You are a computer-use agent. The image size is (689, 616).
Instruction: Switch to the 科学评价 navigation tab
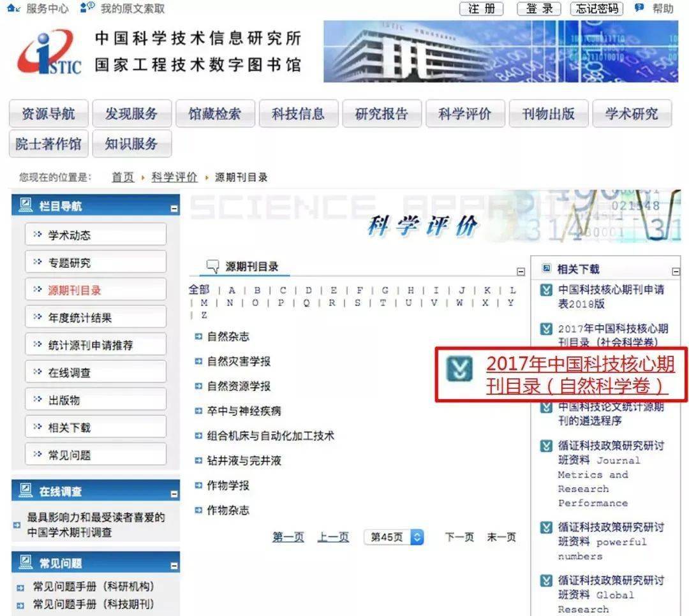pos(465,114)
